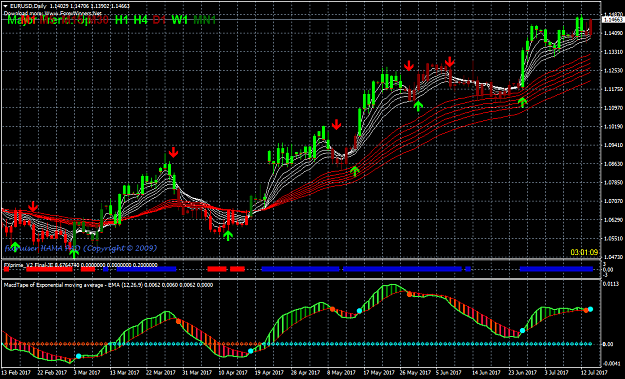This screenshot has width=625, height=379.
Task: Click the 19 Apr 2017 date on the time axis
Action: click(269, 373)
